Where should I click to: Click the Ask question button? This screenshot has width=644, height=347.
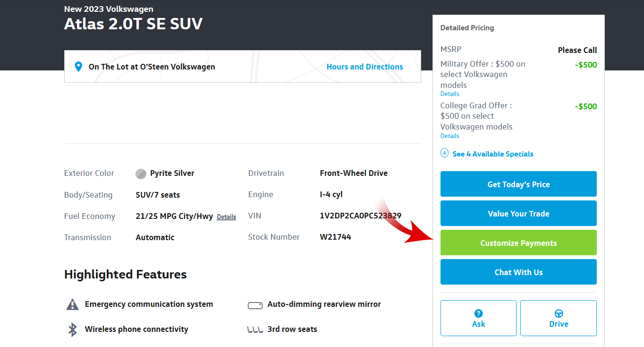point(478,318)
